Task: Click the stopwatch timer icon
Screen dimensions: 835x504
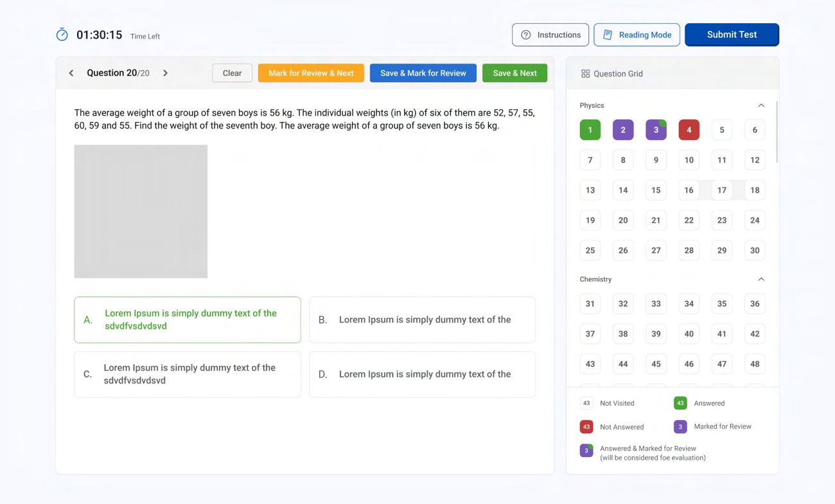Action: pyautogui.click(x=62, y=35)
